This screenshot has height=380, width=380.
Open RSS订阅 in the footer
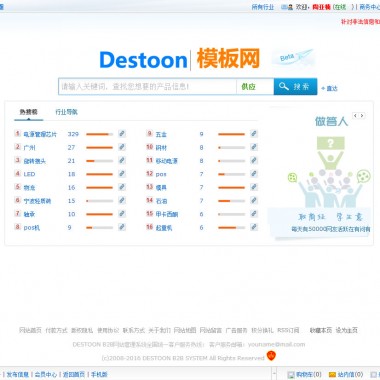pyautogui.click(x=288, y=330)
